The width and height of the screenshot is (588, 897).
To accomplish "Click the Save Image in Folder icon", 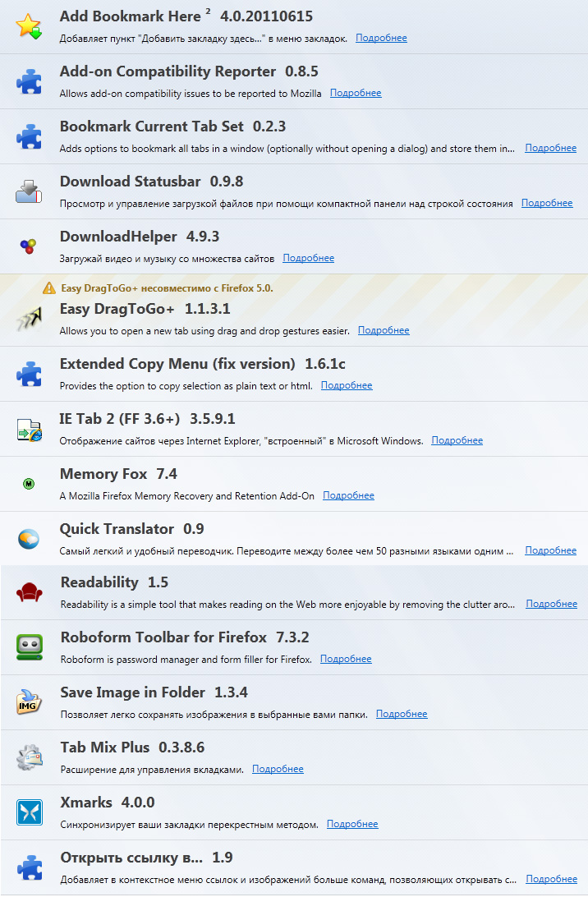I will click(29, 702).
